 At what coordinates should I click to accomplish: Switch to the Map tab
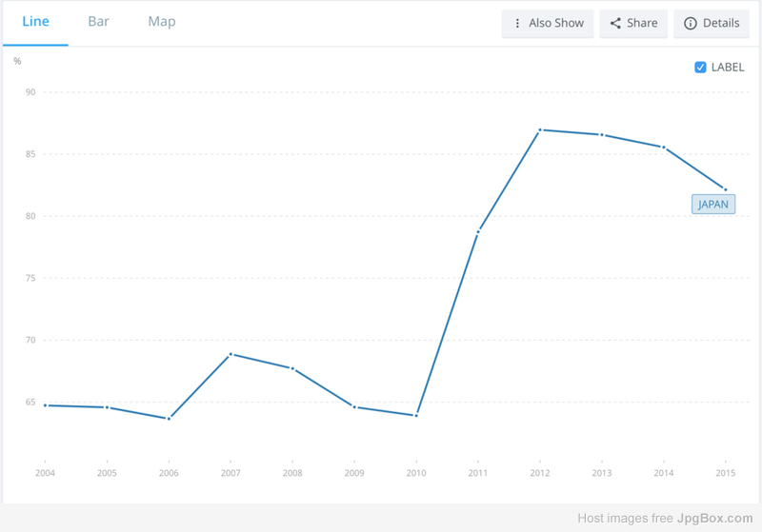162,22
